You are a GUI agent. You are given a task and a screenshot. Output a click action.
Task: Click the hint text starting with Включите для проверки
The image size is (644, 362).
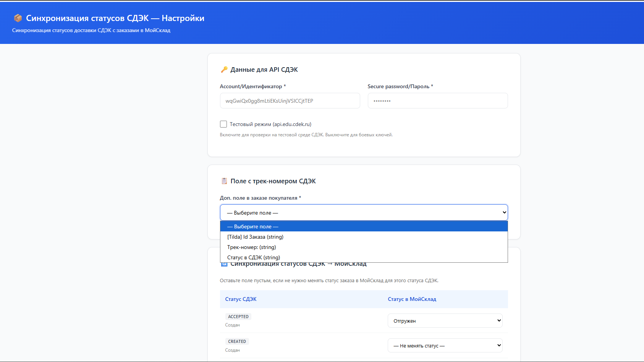pyautogui.click(x=306, y=135)
